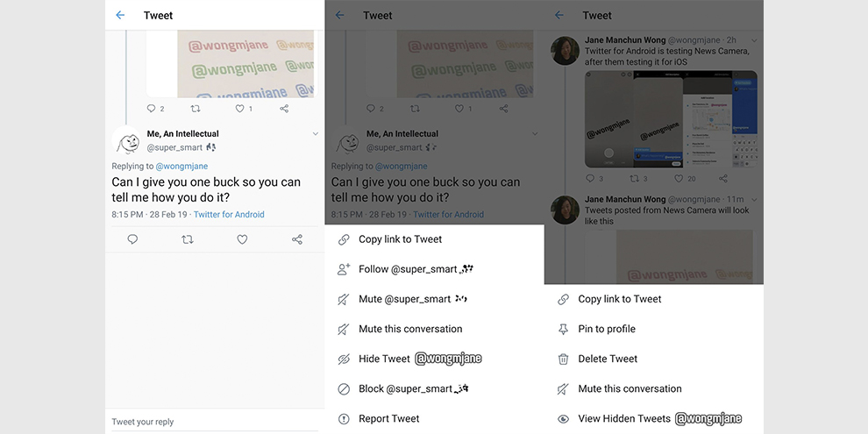Select 'Copy link to Tweet' in middle menu

[435, 239]
